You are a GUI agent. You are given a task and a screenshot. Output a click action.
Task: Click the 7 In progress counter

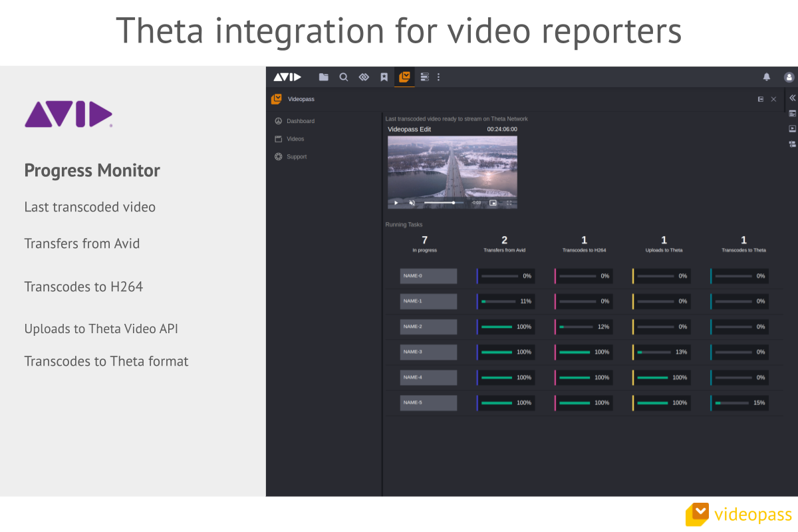[x=424, y=244]
